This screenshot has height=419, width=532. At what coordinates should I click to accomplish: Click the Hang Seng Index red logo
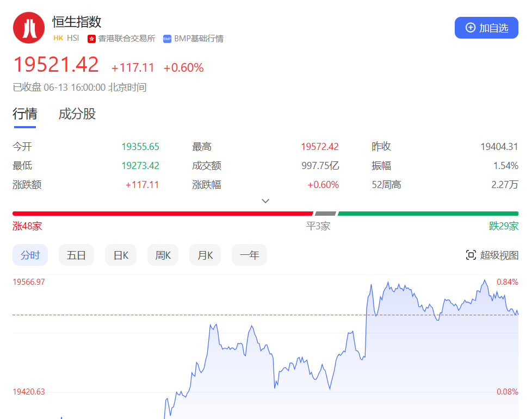(29, 28)
